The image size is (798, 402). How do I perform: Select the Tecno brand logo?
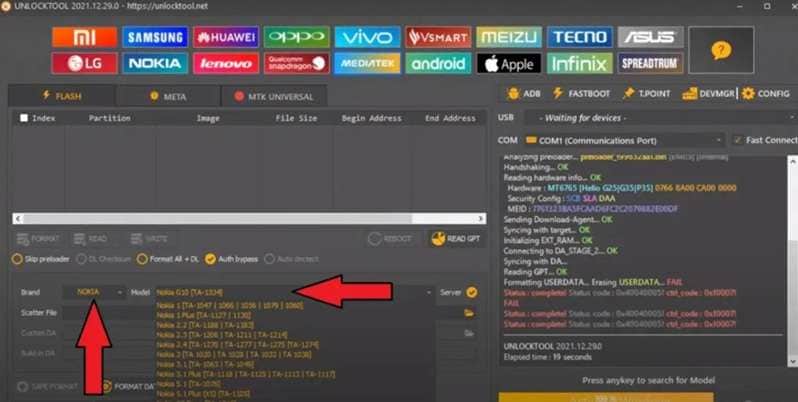(580, 37)
